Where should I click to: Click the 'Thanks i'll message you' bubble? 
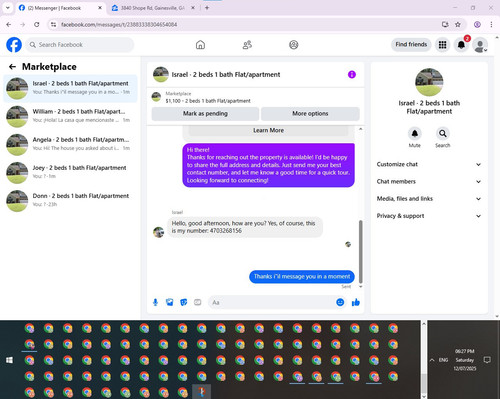[x=302, y=277]
